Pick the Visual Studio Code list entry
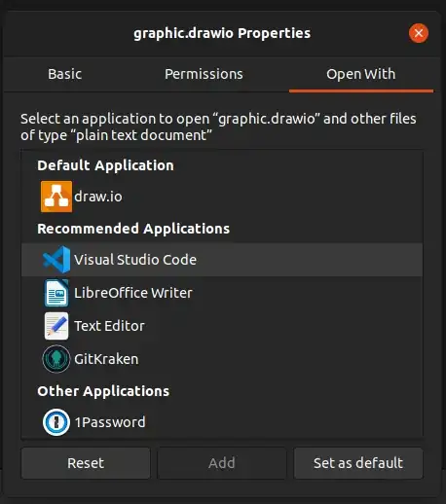This screenshot has height=504, width=446. coord(222,260)
